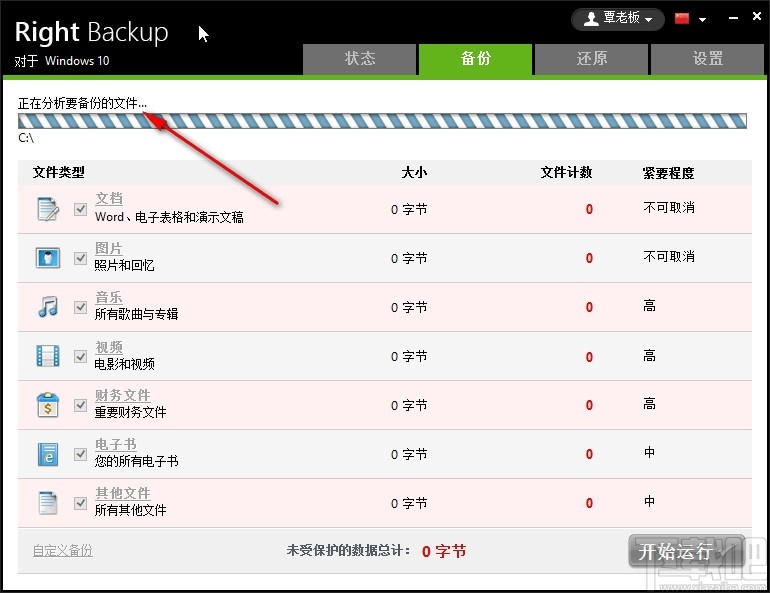Click the Financial files dollar icon

(x=48, y=405)
